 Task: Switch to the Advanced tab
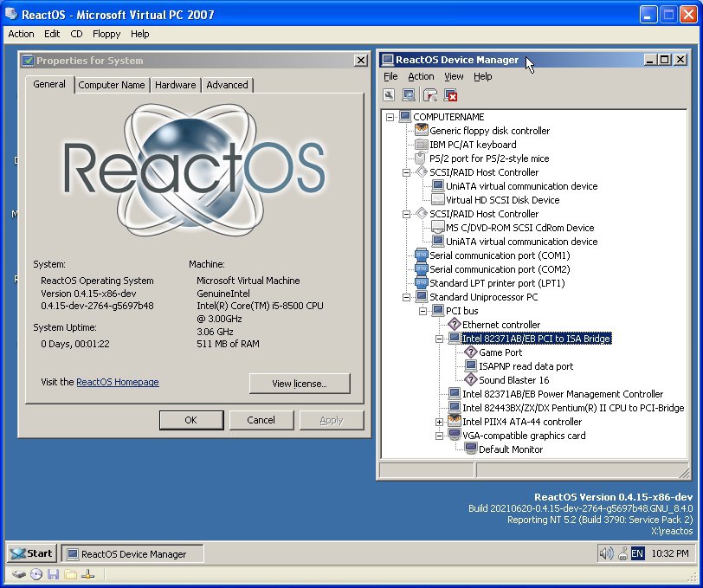pos(228,85)
